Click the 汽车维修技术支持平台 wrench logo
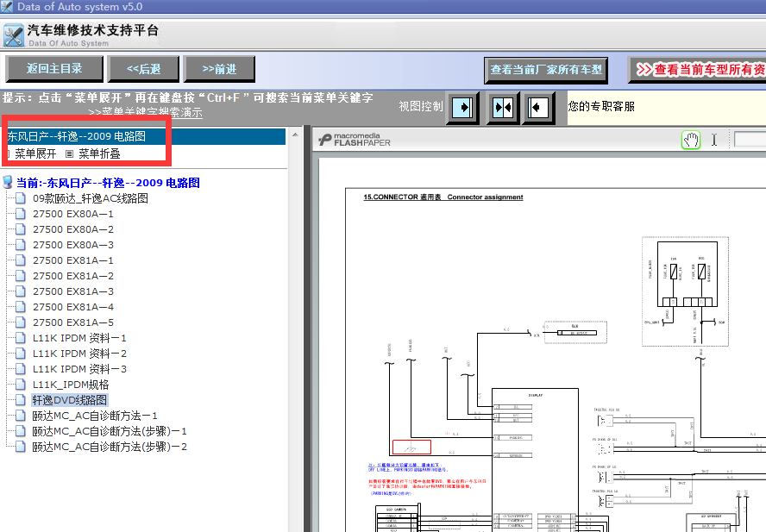Image resolution: width=766 pixels, height=532 pixels. pyautogui.click(x=14, y=35)
